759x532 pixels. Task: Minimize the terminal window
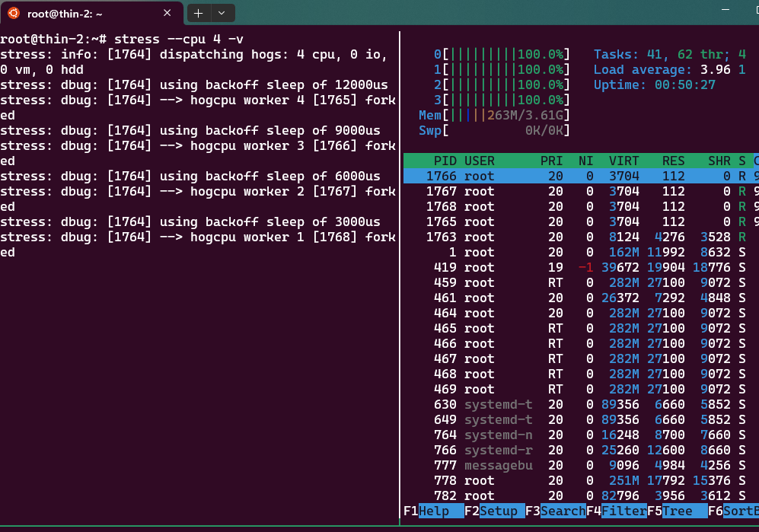pos(725,10)
